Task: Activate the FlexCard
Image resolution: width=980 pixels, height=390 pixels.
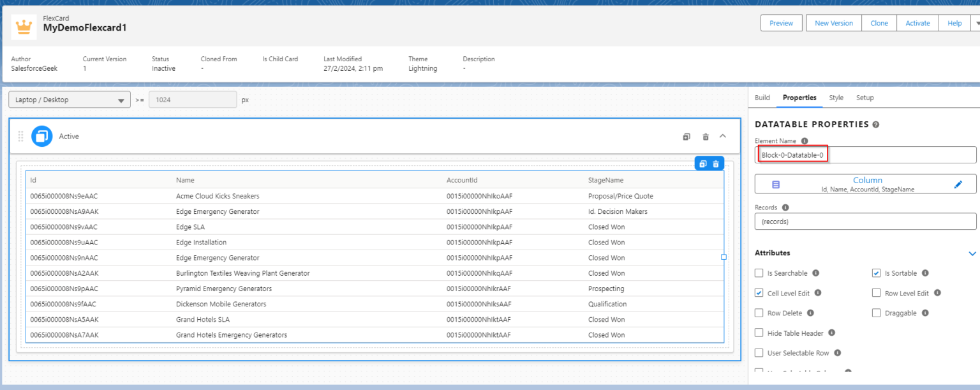Action: tap(917, 22)
